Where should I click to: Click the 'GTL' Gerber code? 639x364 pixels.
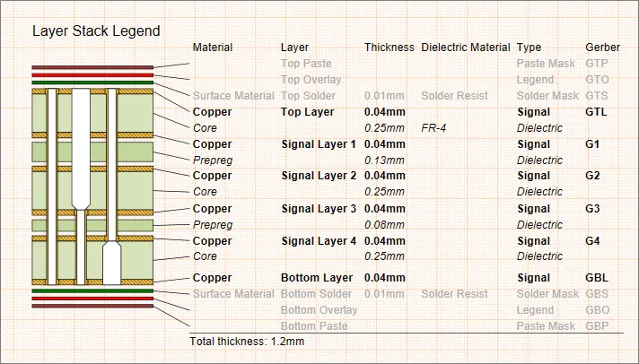596,112
